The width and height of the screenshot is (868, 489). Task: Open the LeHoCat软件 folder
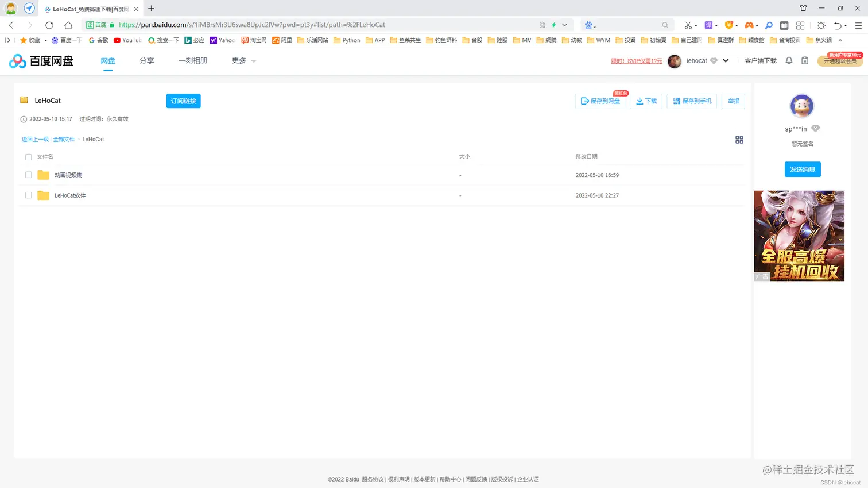point(70,195)
